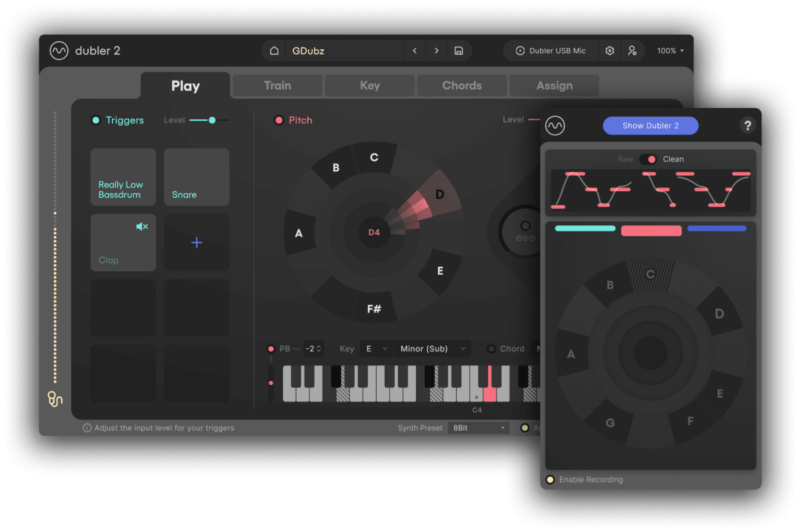
Task: Click the home icon in the top bar
Action: point(273,51)
